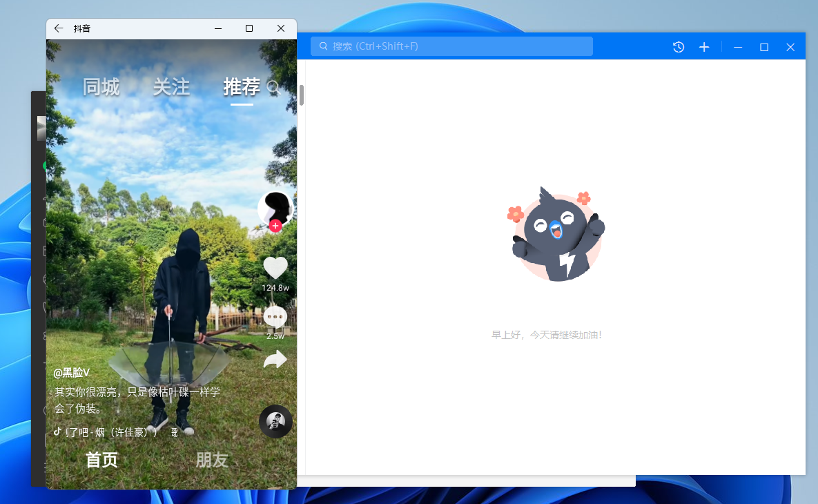
Task: Open the Douyin search magnifier
Action: pos(273,87)
